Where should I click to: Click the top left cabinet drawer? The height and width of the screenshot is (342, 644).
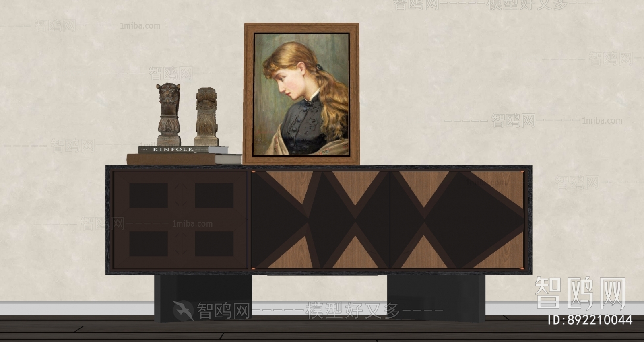click(x=180, y=196)
